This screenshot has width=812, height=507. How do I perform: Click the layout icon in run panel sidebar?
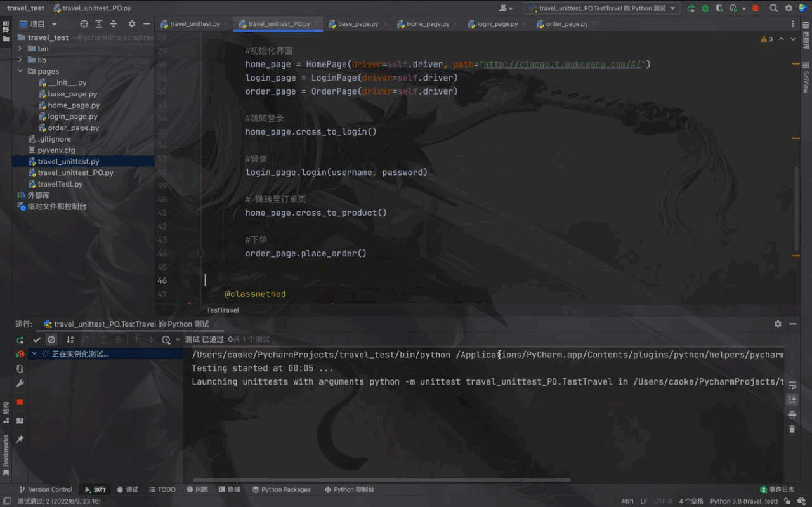[20, 420]
